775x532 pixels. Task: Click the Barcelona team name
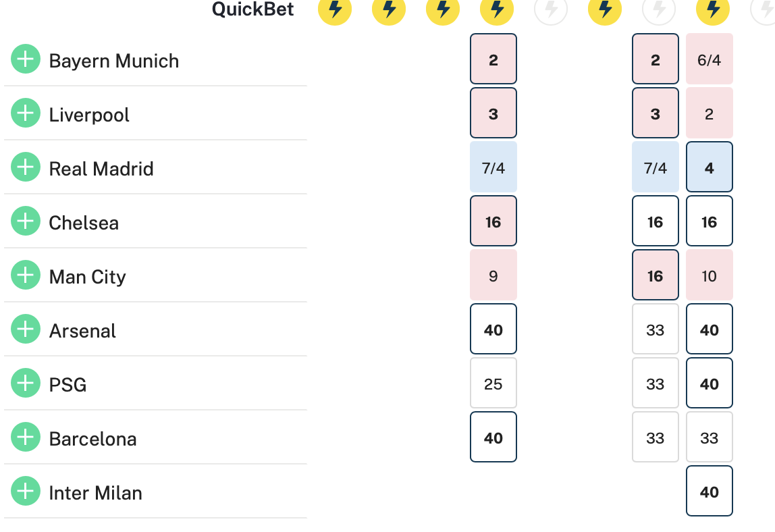tap(93, 439)
